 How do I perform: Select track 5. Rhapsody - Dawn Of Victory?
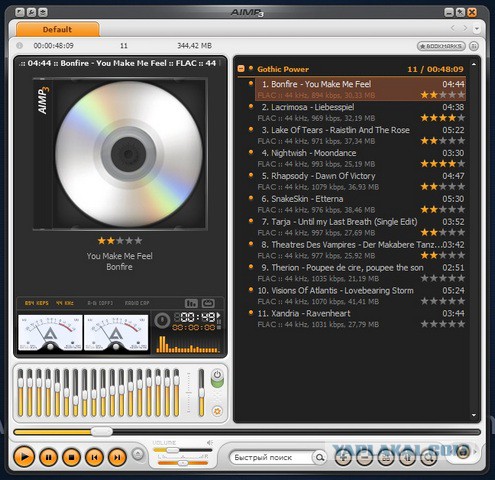(360, 181)
